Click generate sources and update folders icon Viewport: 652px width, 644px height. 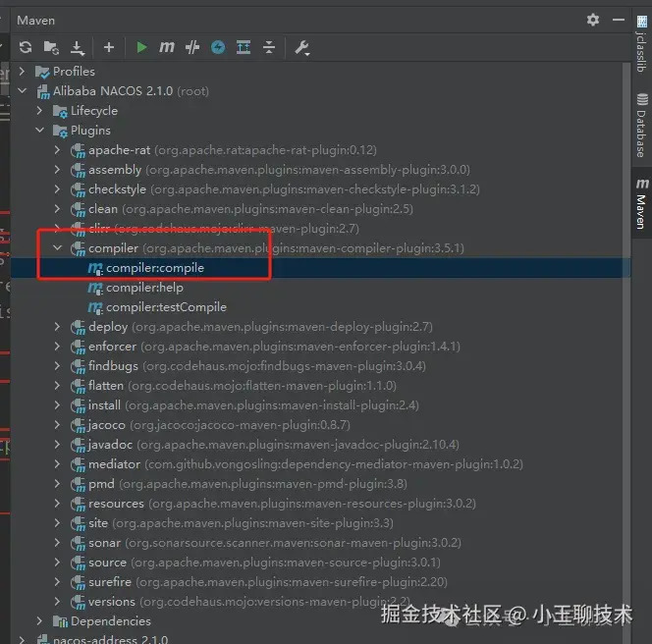click(x=51, y=47)
